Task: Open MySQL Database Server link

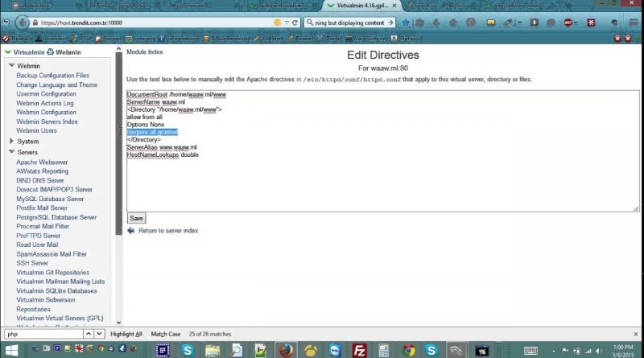Action: (x=50, y=199)
